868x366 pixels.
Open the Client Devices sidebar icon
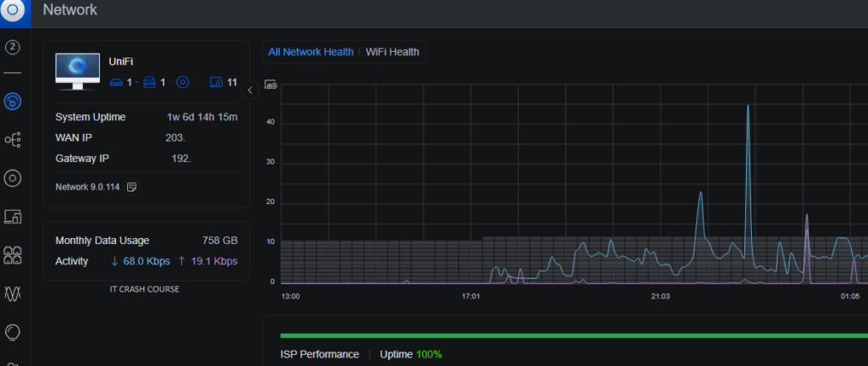pyautogui.click(x=13, y=216)
